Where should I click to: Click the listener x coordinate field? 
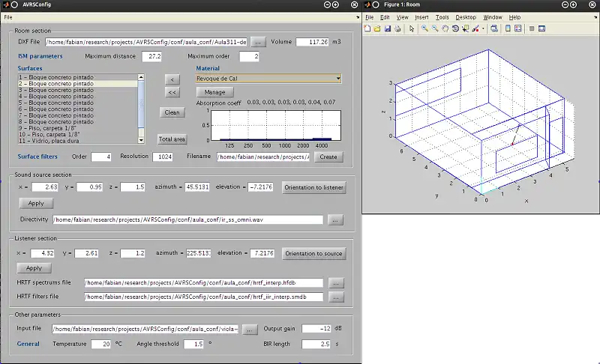(x=42, y=253)
